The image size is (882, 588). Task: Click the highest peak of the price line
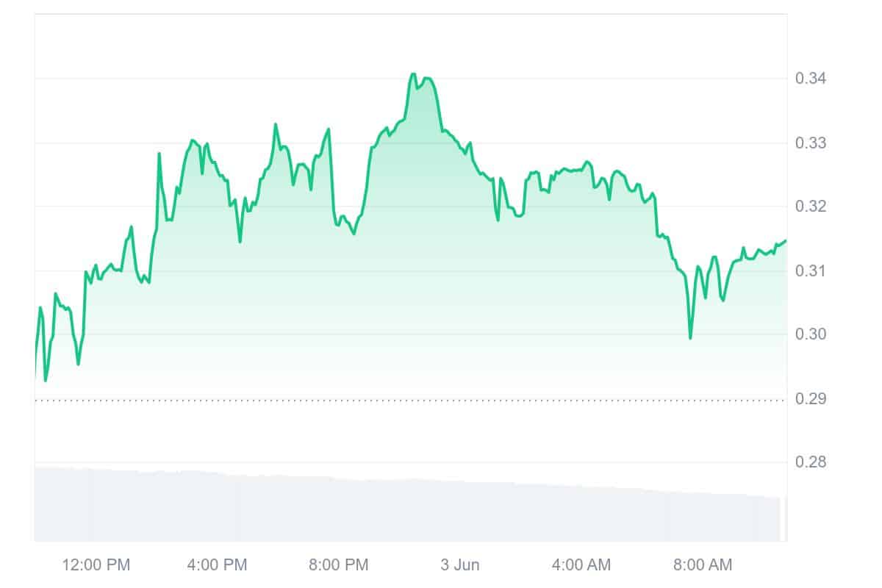pyautogui.click(x=413, y=73)
